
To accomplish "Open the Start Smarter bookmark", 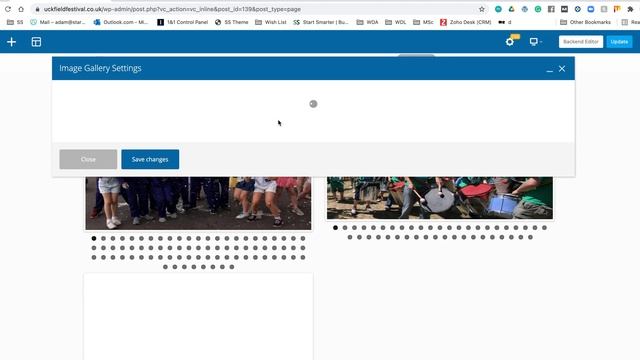I will pos(321,22).
